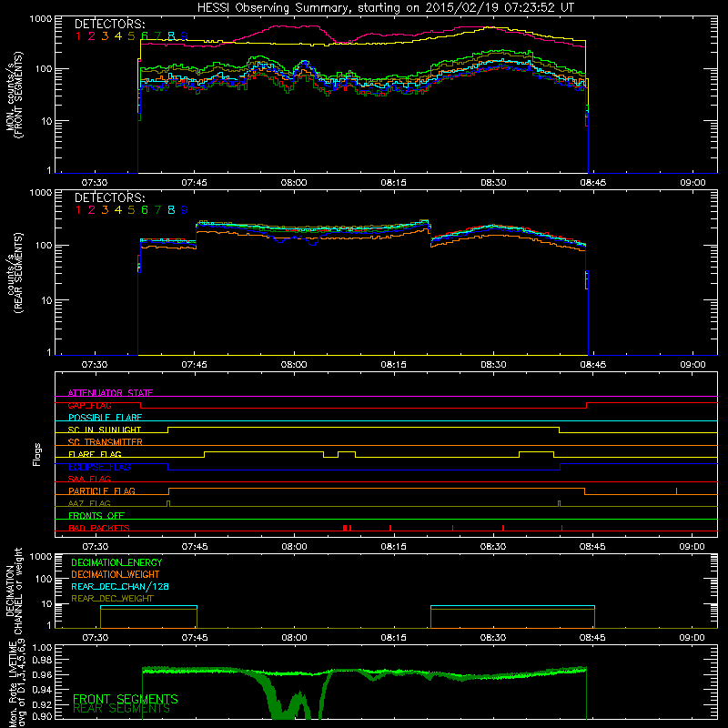Click the ATTENUATOR_STATE flag label
Image resolution: width=728 pixels, height=728 pixels.
coord(110,393)
